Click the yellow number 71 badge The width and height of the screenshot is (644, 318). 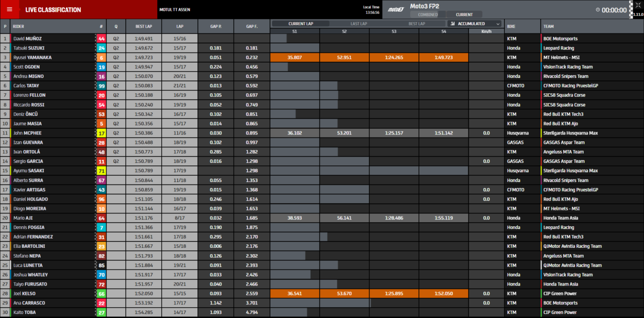(101, 171)
